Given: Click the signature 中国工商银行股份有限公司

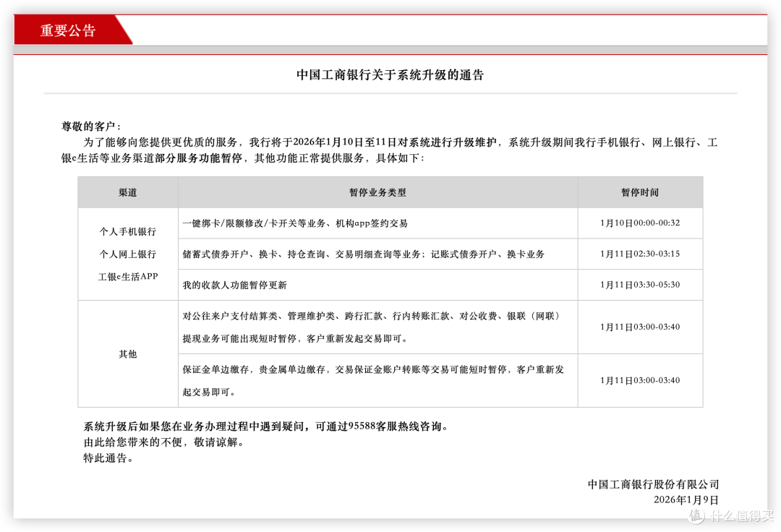Looking at the screenshot, I should [653, 484].
